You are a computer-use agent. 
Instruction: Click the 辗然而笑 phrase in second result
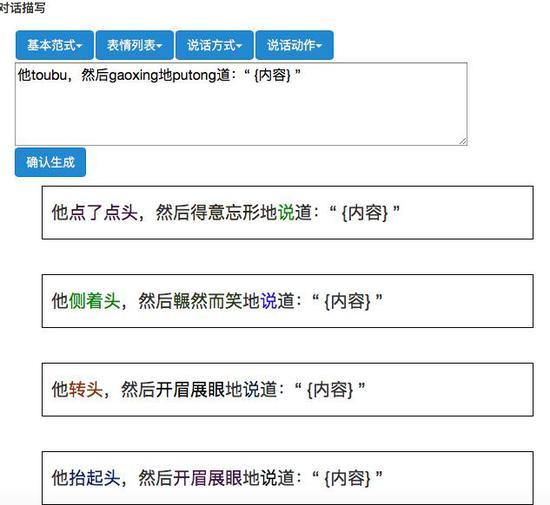(208, 301)
